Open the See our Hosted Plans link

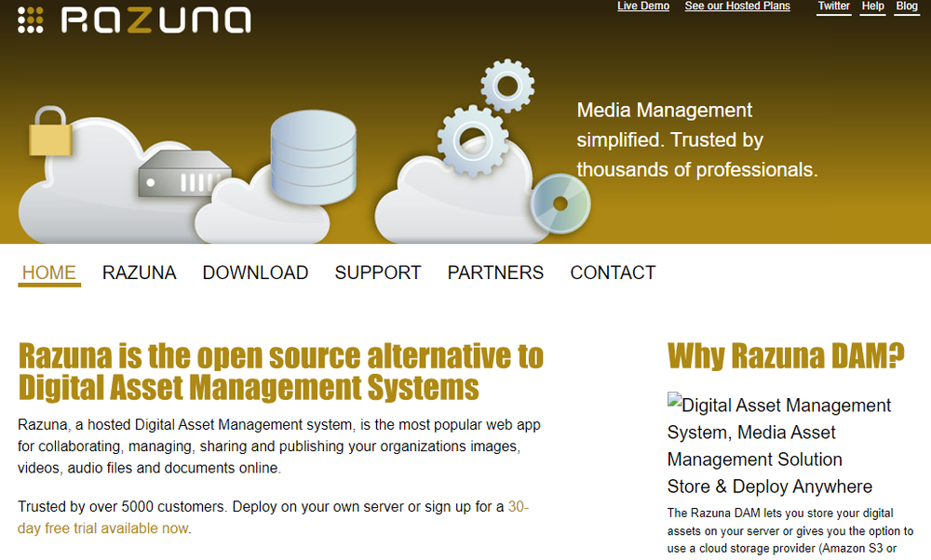coord(737,6)
